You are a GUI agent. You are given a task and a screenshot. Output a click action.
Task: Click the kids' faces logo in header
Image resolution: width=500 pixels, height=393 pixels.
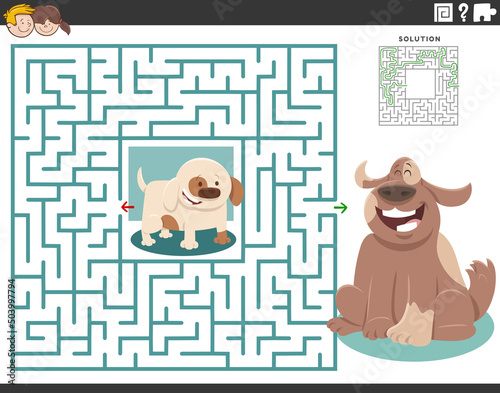click(x=37, y=20)
